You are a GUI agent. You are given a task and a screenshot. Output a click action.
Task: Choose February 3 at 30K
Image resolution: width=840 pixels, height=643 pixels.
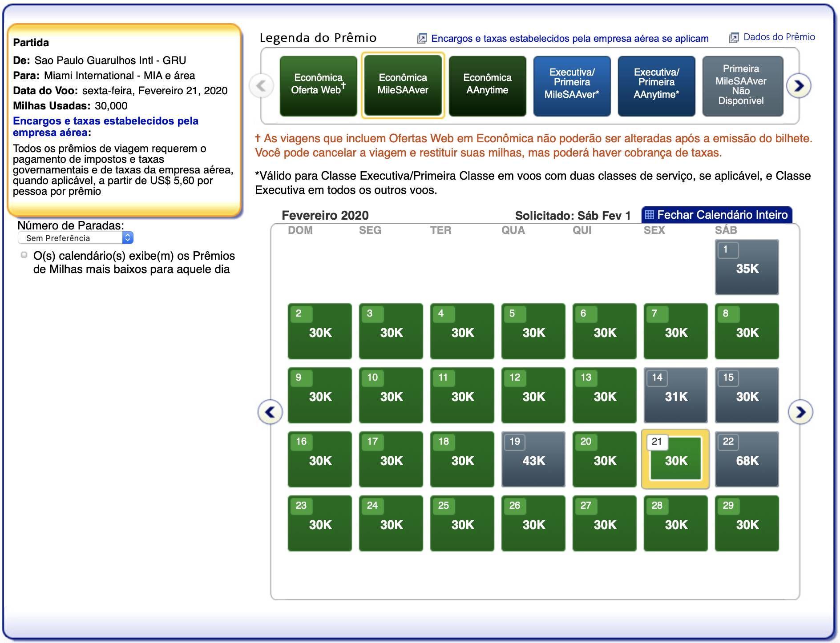(391, 331)
